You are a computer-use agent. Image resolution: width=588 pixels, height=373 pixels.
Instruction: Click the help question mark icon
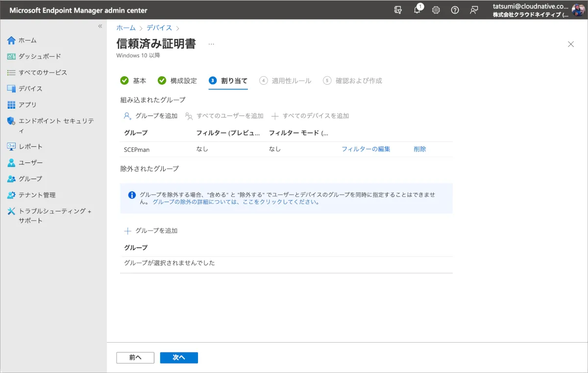(x=455, y=10)
